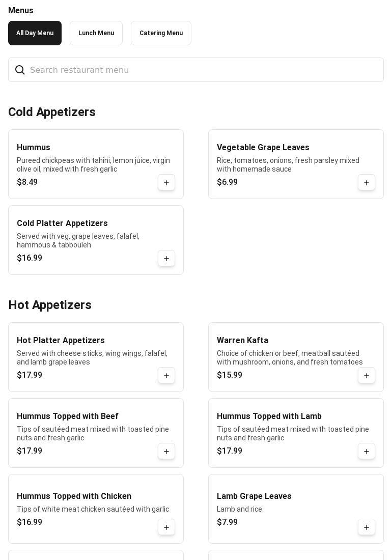Select the All Day Menu tab

click(35, 33)
